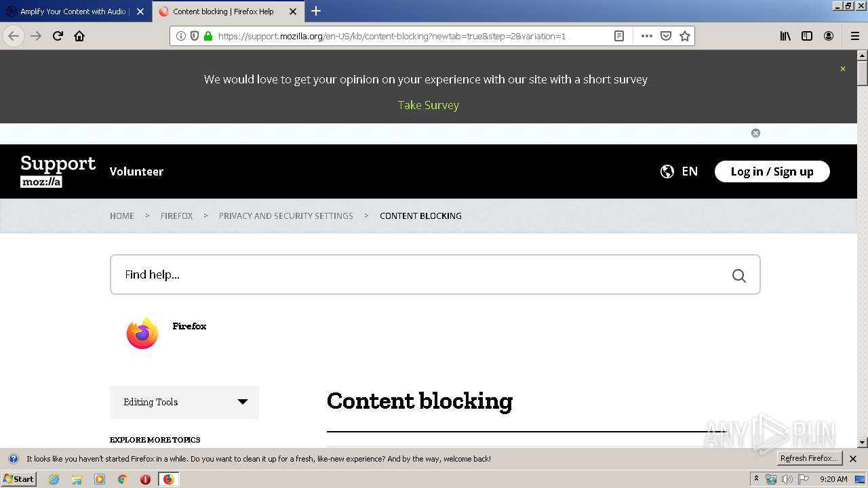Click the green connection padlock icon
Screen dimensions: 868x488
[x=208, y=36]
